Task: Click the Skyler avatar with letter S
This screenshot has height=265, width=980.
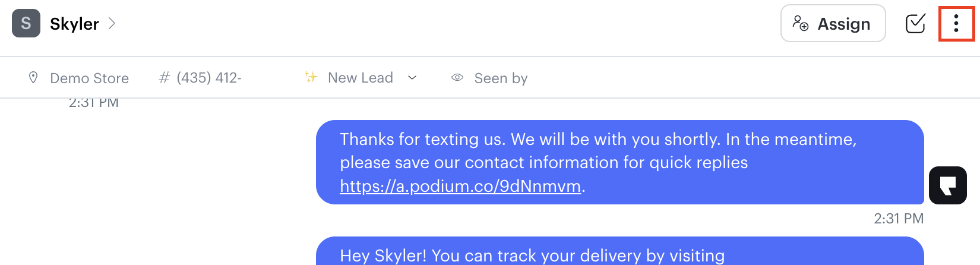Action: coord(26,24)
